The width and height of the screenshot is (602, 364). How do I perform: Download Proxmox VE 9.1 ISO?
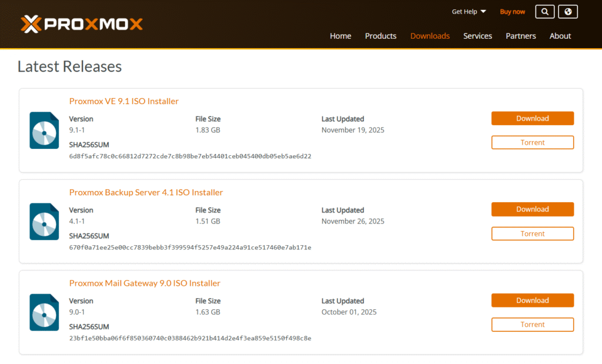pyautogui.click(x=532, y=118)
